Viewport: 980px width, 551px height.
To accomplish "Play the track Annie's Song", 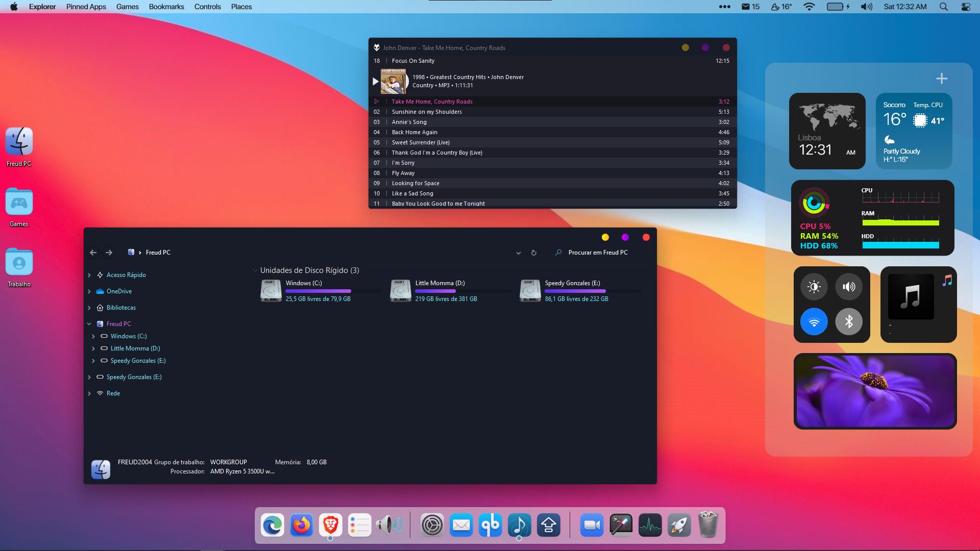I will pos(409,122).
